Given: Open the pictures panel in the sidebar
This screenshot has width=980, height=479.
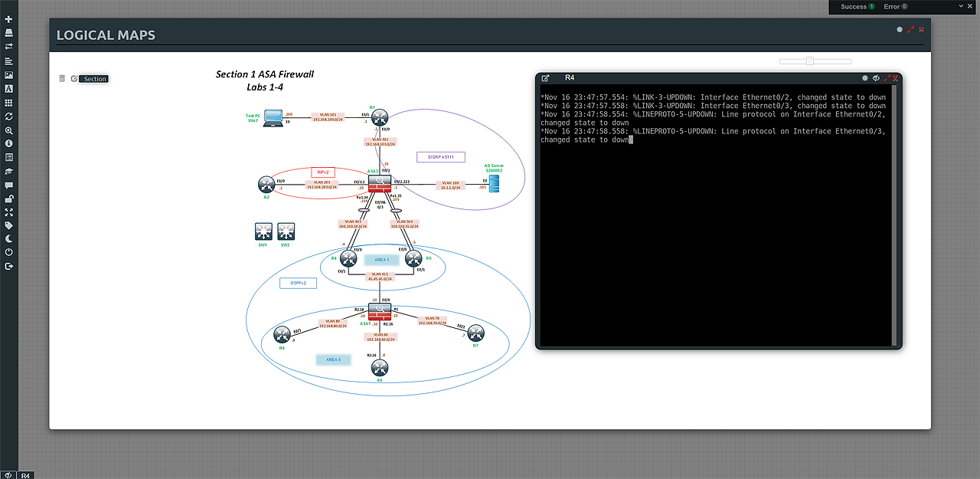Looking at the screenshot, I should tap(8, 75).
